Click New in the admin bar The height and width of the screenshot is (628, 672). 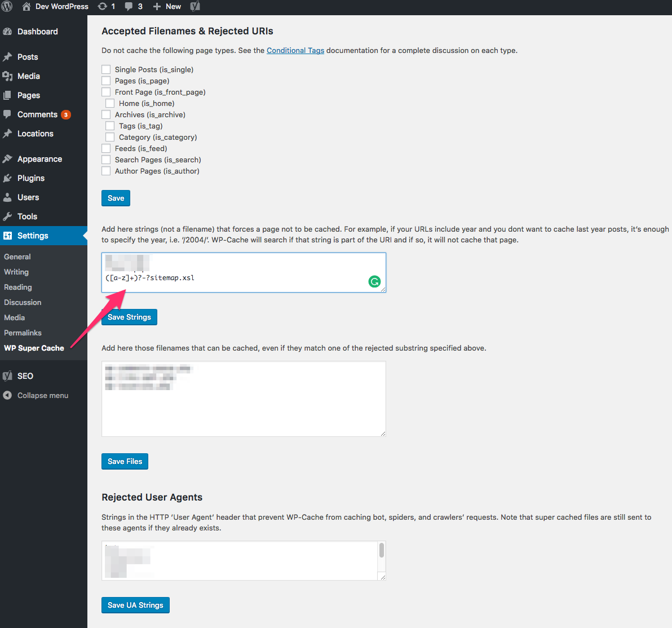click(173, 6)
